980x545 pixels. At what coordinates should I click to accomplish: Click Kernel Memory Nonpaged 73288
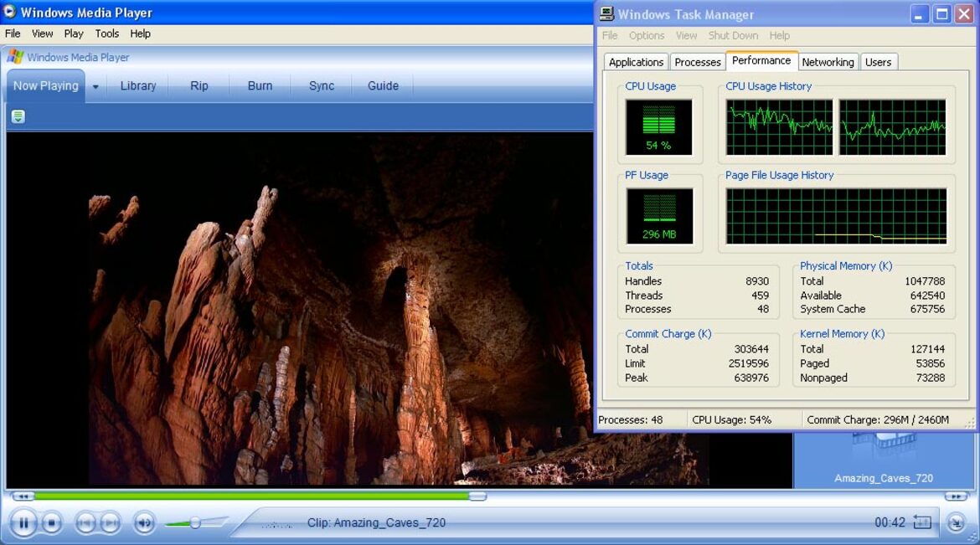click(930, 378)
